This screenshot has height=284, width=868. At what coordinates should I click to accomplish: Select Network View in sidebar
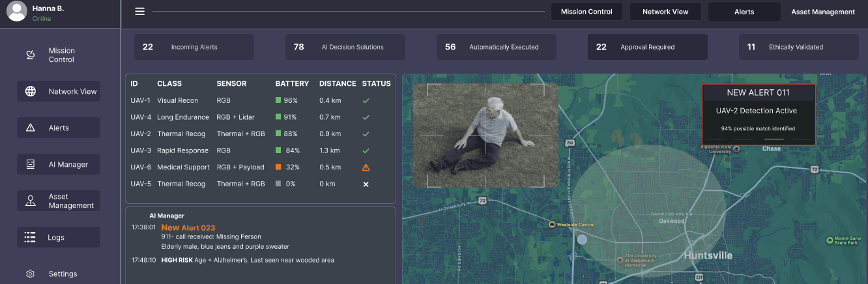[59, 91]
